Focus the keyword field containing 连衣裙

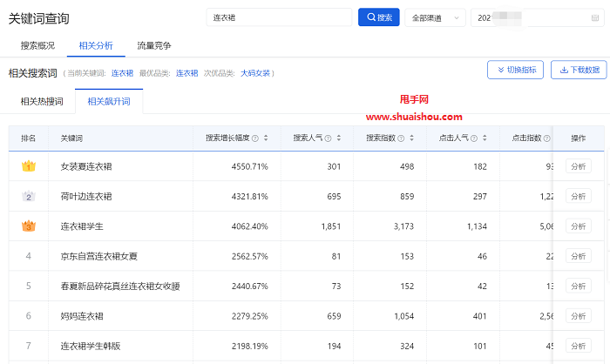tap(279, 17)
